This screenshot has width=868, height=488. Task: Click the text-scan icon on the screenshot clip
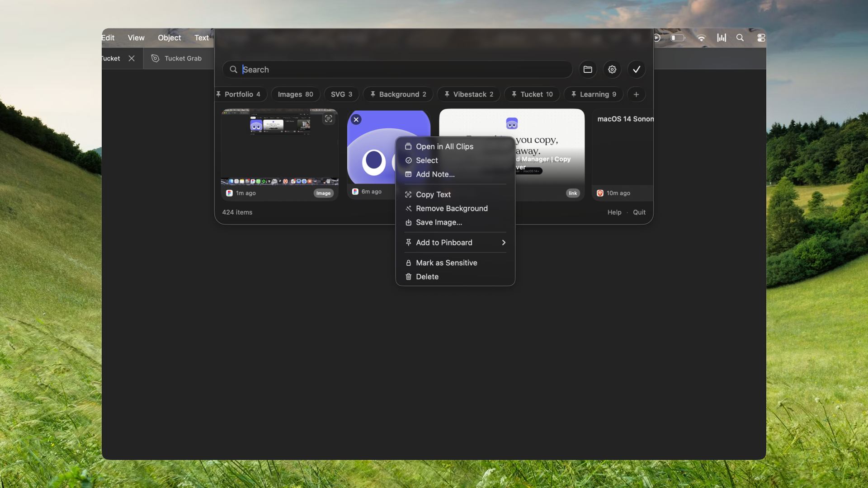329,119
